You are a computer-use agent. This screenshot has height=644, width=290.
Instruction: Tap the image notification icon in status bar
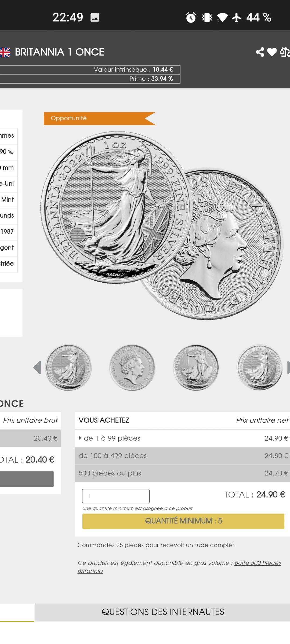point(95,18)
